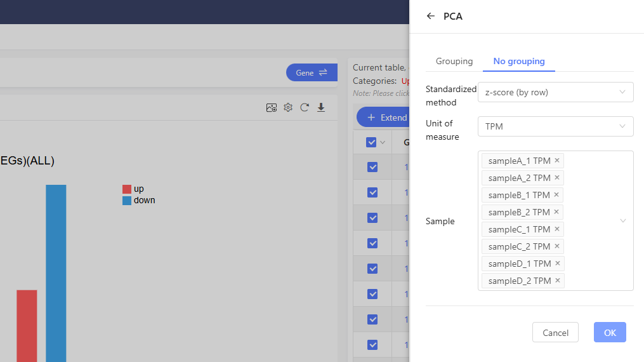Screen dimensions: 644x362
Task: Toggle the select-all checkbox in table header
Action: [372, 142]
